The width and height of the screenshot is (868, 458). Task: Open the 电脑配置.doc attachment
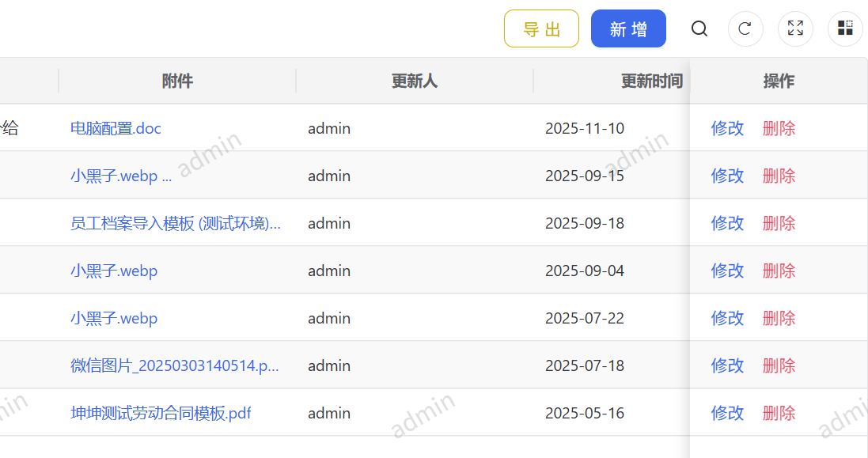[116, 127]
